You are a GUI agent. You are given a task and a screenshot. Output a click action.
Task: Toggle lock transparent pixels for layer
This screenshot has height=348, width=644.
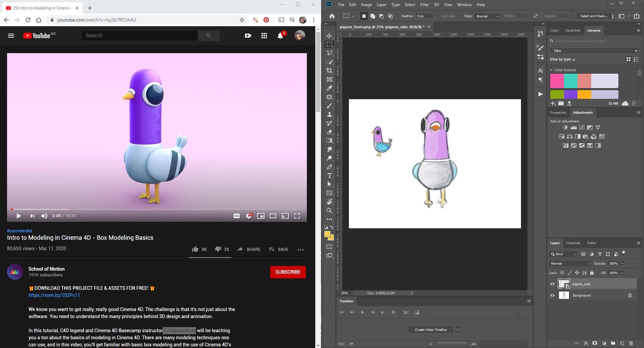pyautogui.click(x=562, y=273)
